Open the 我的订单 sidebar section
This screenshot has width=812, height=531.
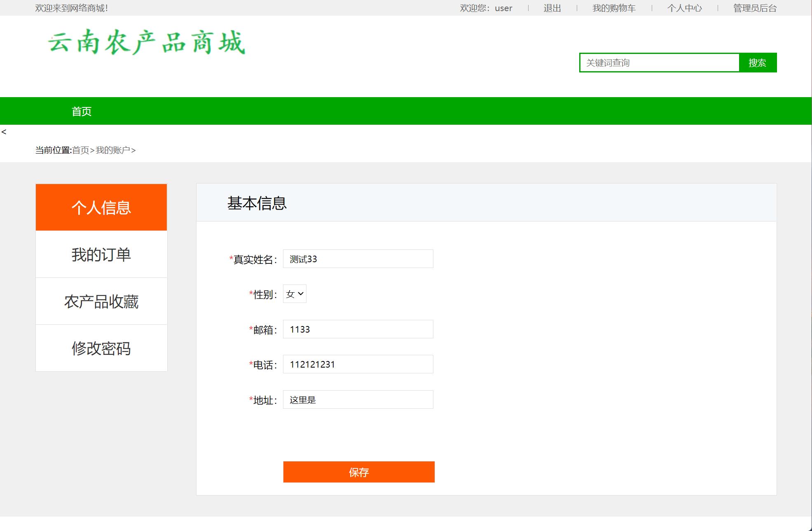tap(101, 254)
